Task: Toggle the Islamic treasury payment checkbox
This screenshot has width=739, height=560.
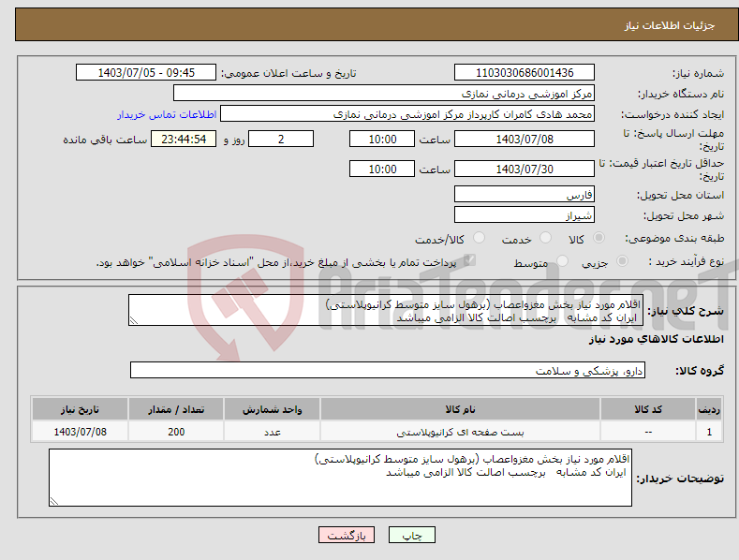Action: (469, 260)
